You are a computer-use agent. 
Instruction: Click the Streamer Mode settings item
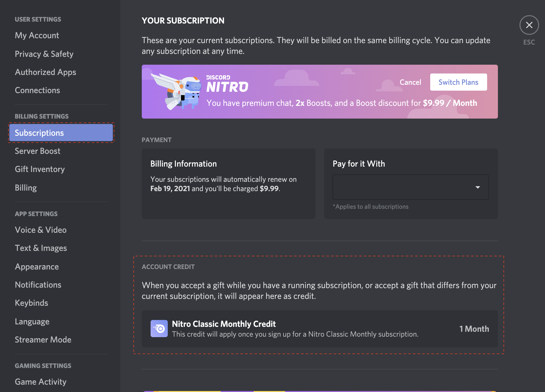43,339
